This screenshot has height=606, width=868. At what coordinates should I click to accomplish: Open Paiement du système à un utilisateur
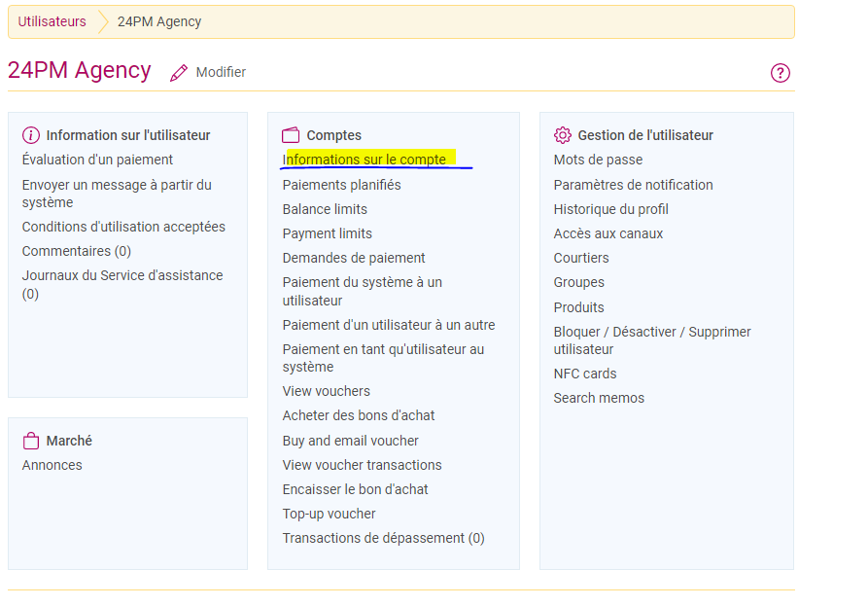[362, 292]
